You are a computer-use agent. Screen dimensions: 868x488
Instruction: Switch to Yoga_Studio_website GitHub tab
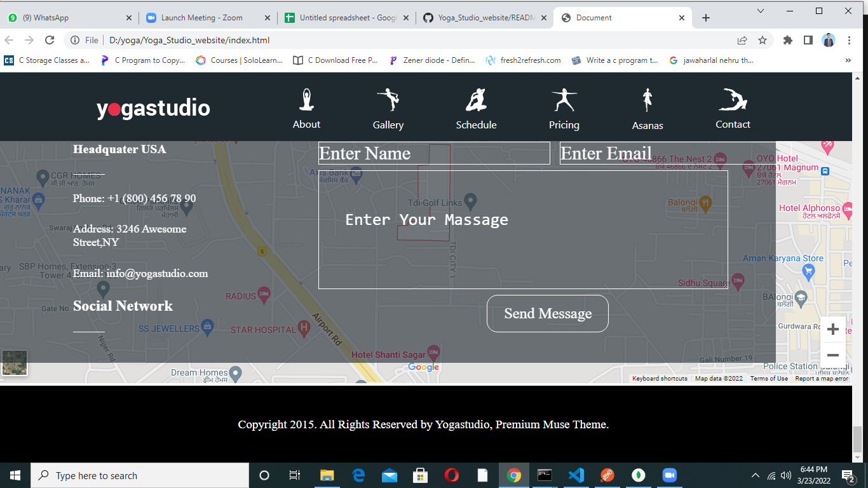pyautogui.click(x=484, y=18)
